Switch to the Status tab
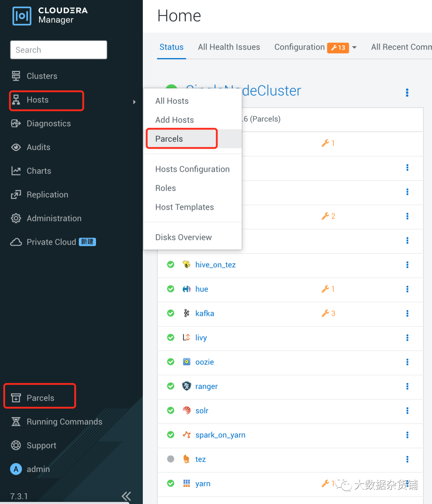 (172, 47)
